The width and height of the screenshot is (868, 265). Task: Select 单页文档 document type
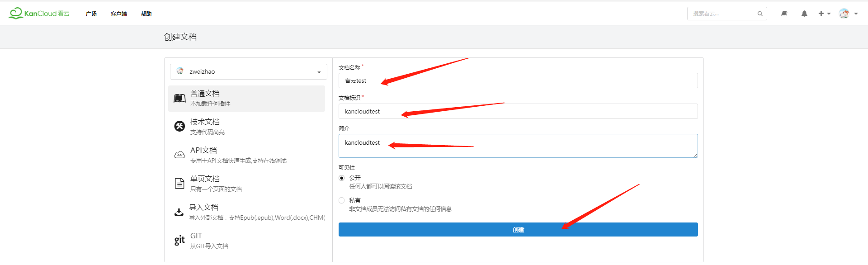(x=247, y=184)
